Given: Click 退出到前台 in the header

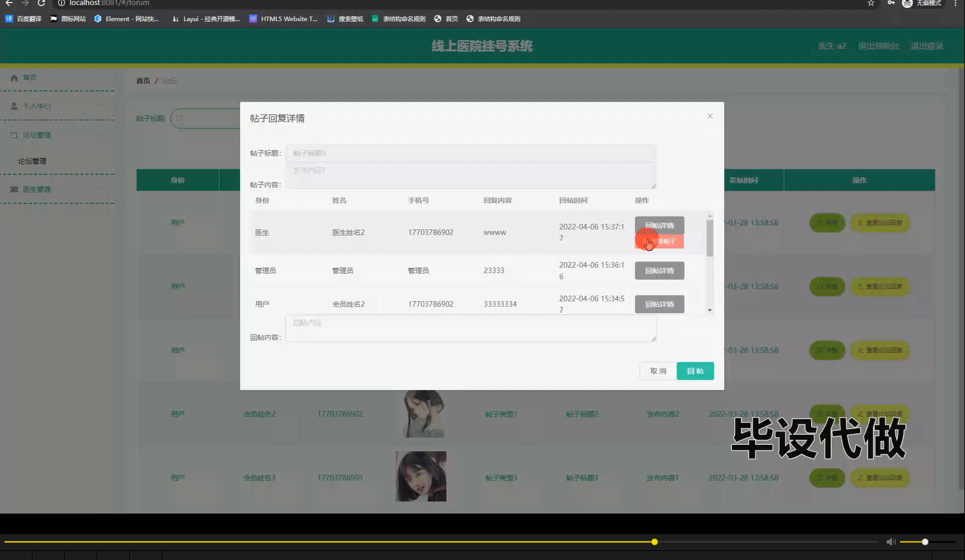Looking at the screenshot, I should (878, 46).
